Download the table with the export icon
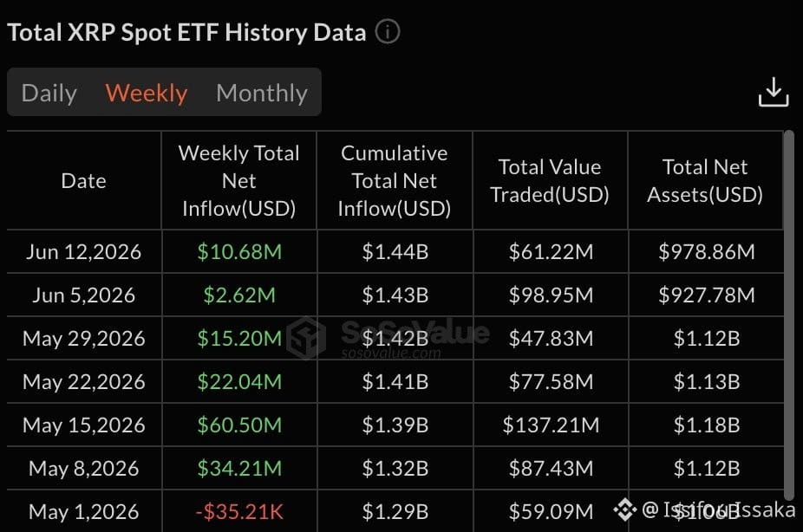 tap(774, 92)
